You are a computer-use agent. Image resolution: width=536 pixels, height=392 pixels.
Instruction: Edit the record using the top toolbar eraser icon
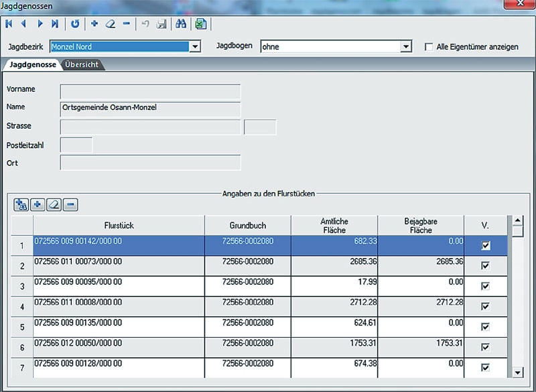pyautogui.click(x=111, y=24)
